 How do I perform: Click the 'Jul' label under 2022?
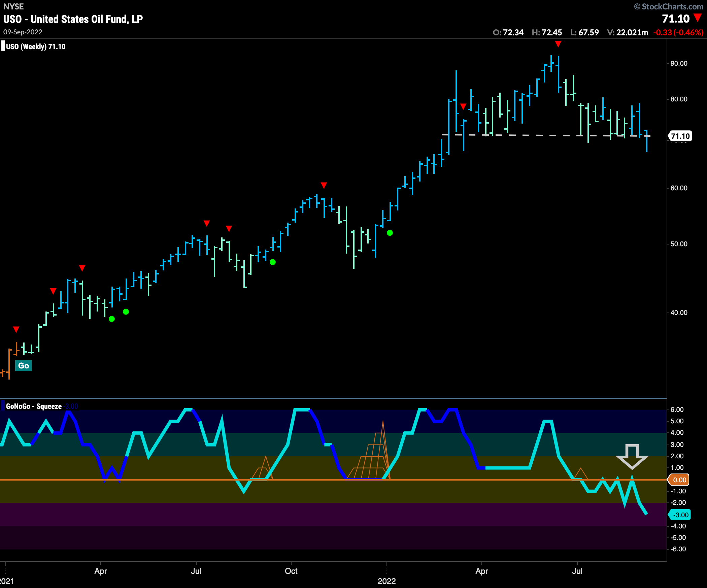[x=577, y=571]
